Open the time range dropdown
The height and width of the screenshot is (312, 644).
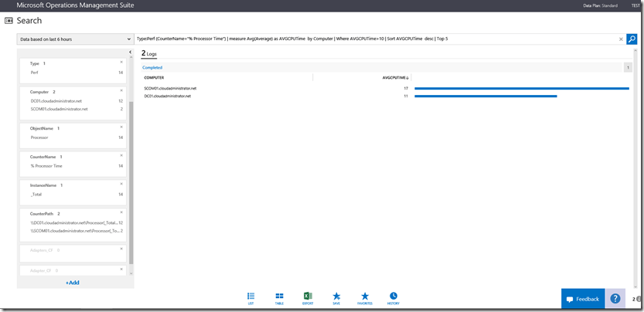(75, 39)
